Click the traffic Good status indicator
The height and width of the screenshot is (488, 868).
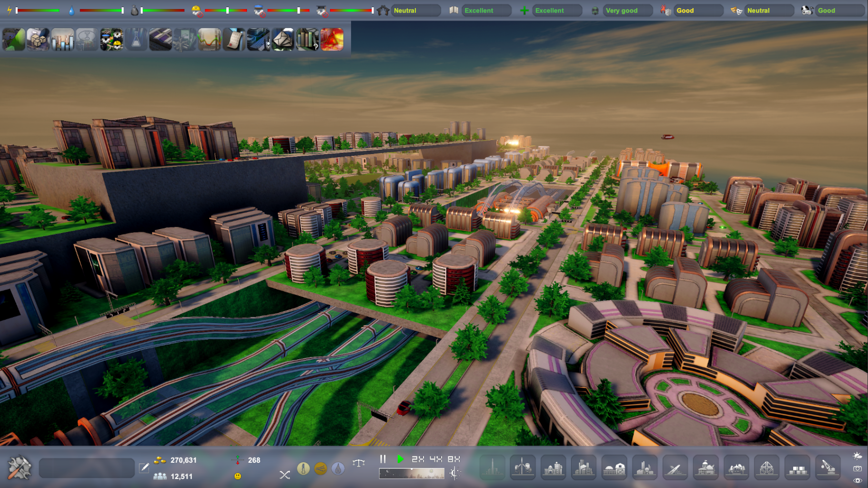[x=840, y=10]
